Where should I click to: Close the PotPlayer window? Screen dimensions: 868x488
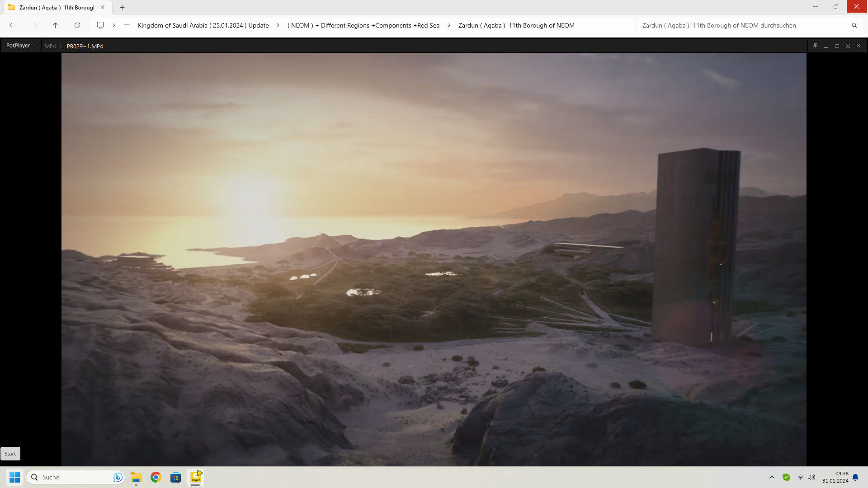tap(859, 46)
